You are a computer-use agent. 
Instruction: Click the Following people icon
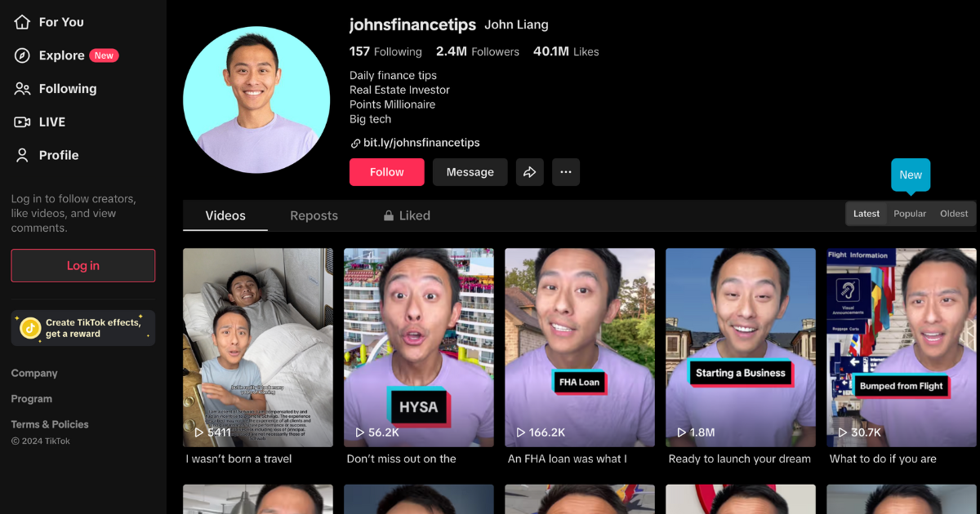click(x=23, y=88)
